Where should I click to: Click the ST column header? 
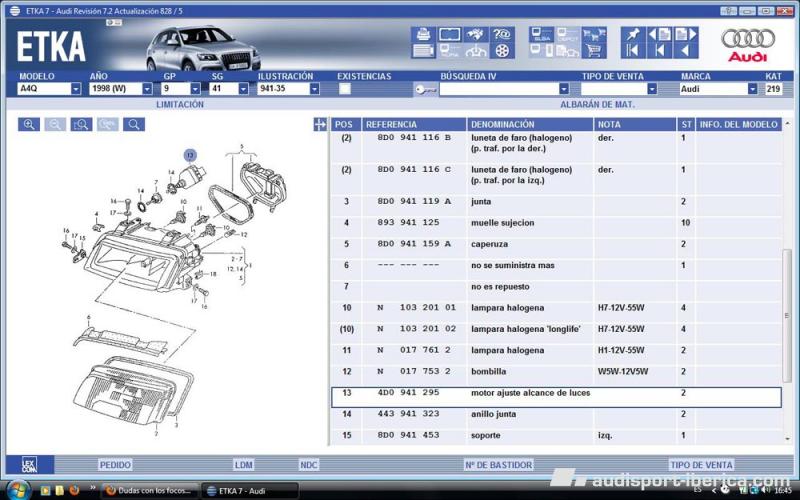(x=686, y=124)
